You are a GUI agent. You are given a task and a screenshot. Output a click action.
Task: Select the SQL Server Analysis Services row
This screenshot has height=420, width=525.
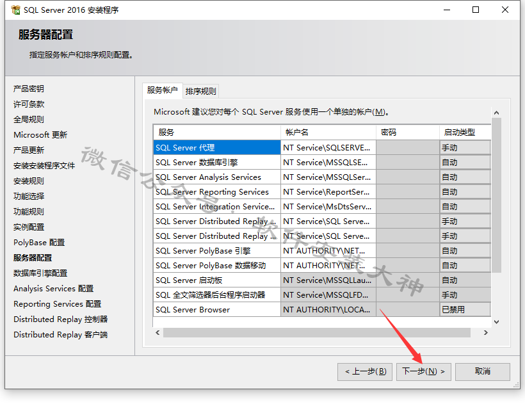pos(217,177)
